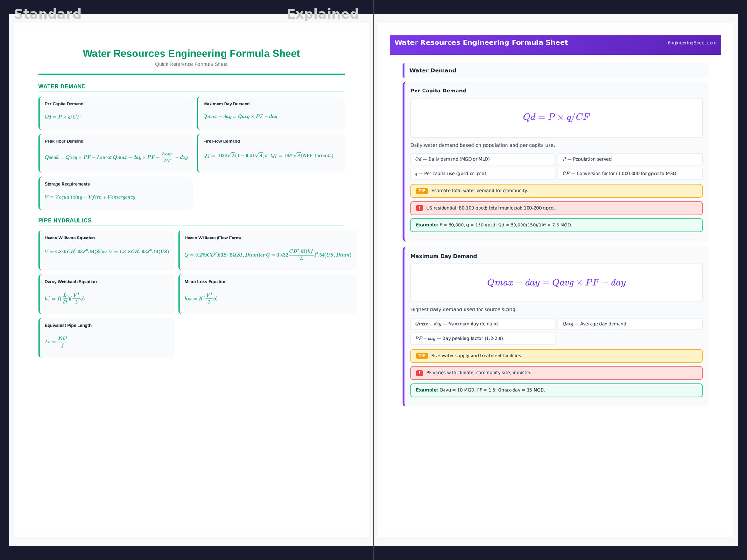This screenshot has height=560, width=747.
Task: Select the Peak Hour Demand formula card
Action: pyautogui.click(x=116, y=153)
